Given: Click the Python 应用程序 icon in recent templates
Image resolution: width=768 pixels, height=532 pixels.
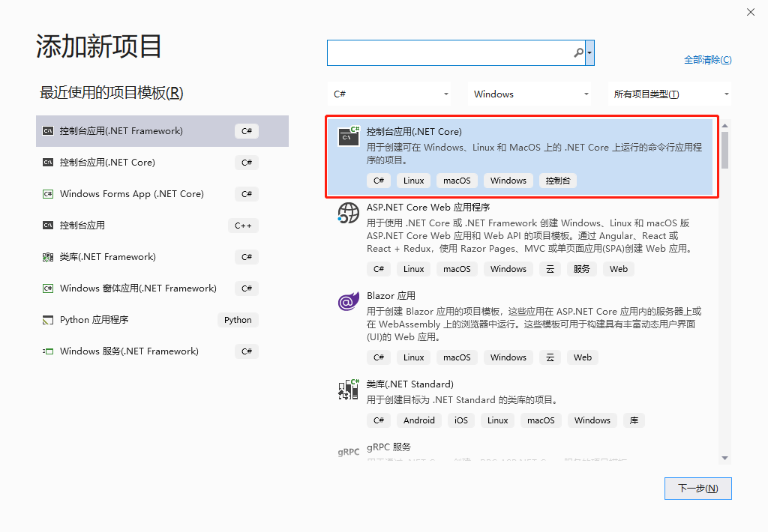Looking at the screenshot, I should (47, 319).
